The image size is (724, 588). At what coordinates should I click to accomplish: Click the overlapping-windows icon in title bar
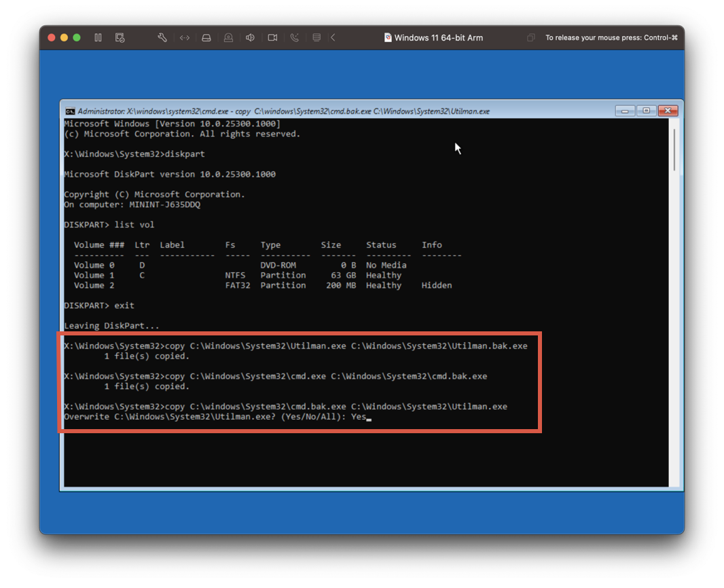tap(531, 38)
